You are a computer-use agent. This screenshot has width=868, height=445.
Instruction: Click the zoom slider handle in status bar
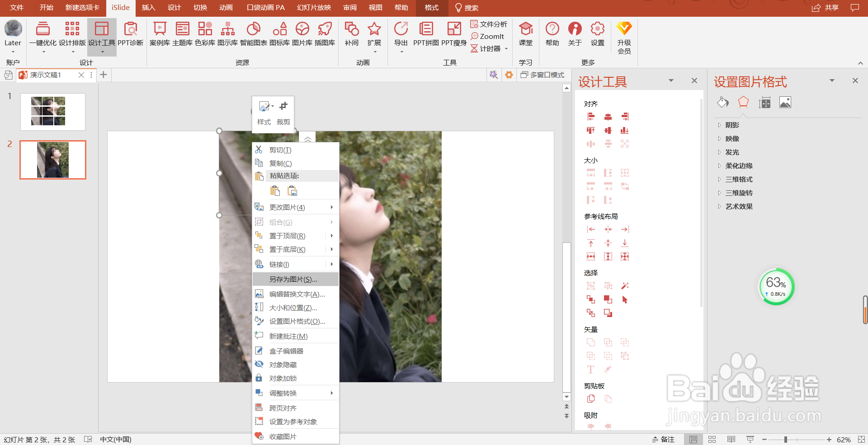(786, 440)
